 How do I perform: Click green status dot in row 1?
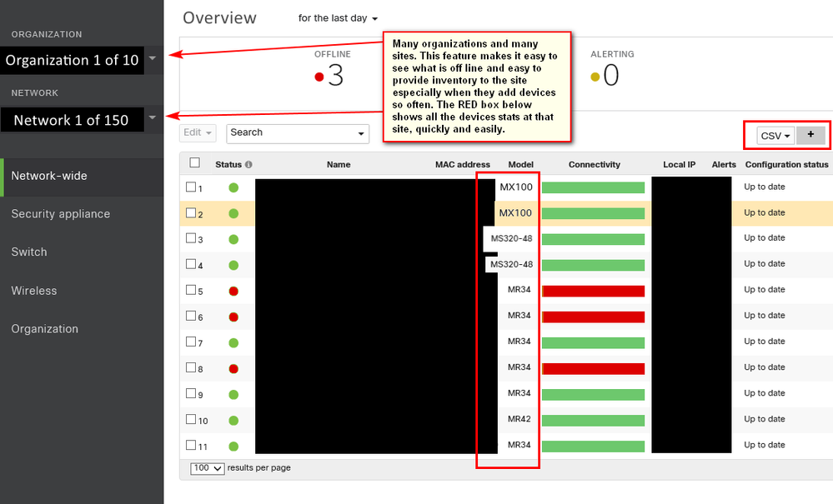(x=233, y=187)
